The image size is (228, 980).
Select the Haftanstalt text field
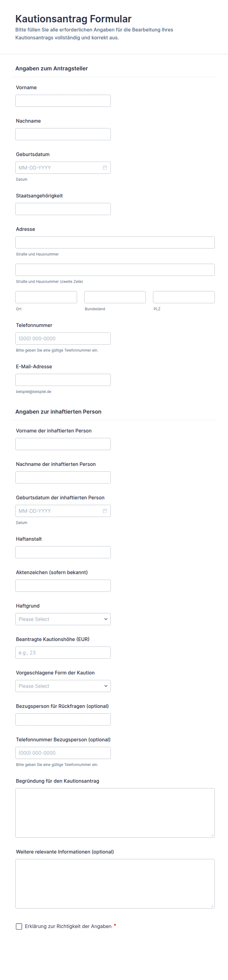(x=63, y=552)
